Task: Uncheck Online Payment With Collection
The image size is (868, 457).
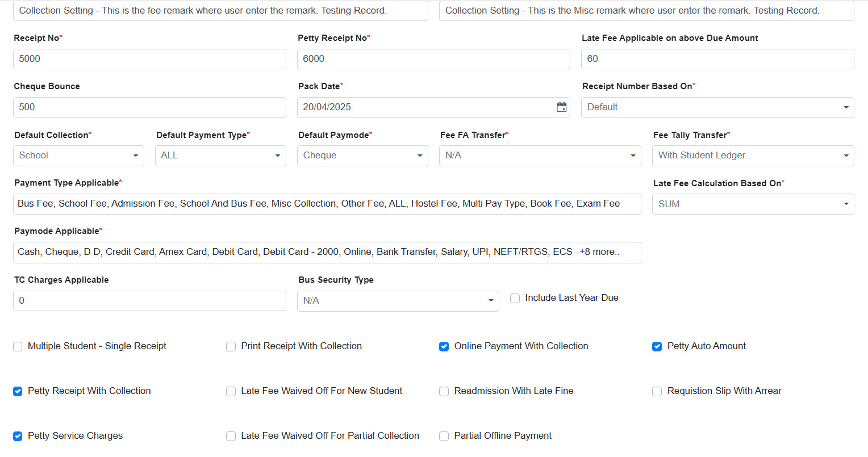Action: point(444,346)
